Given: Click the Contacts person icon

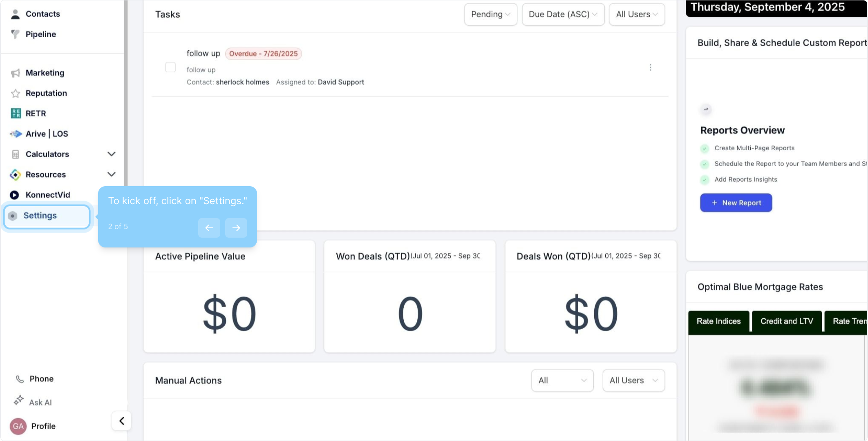Looking at the screenshot, I should coord(15,14).
